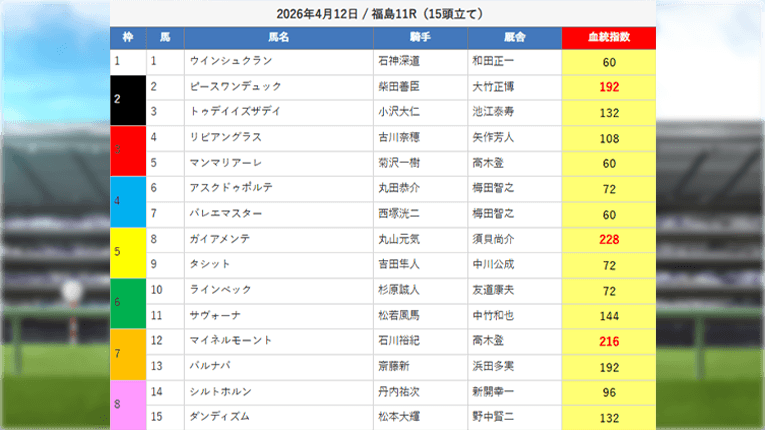This screenshot has height=430, width=765.
Task: Click jockey 松本大輝
Action: (x=399, y=417)
